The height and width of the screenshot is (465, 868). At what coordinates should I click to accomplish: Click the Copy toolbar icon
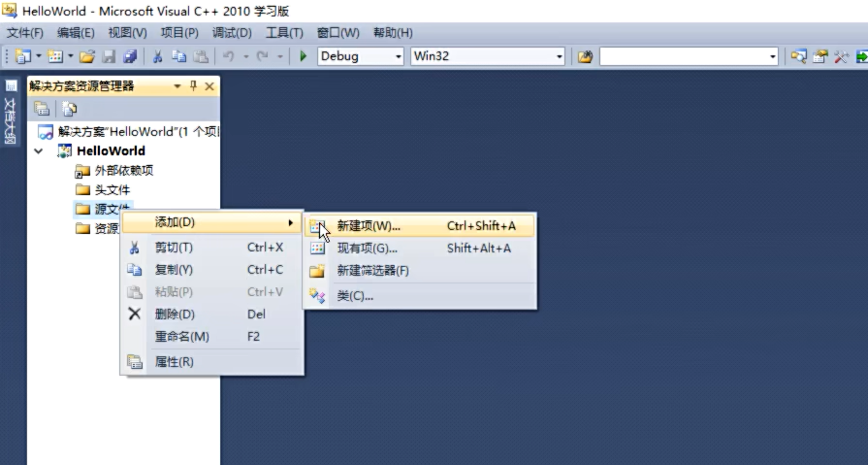(x=178, y=56)
